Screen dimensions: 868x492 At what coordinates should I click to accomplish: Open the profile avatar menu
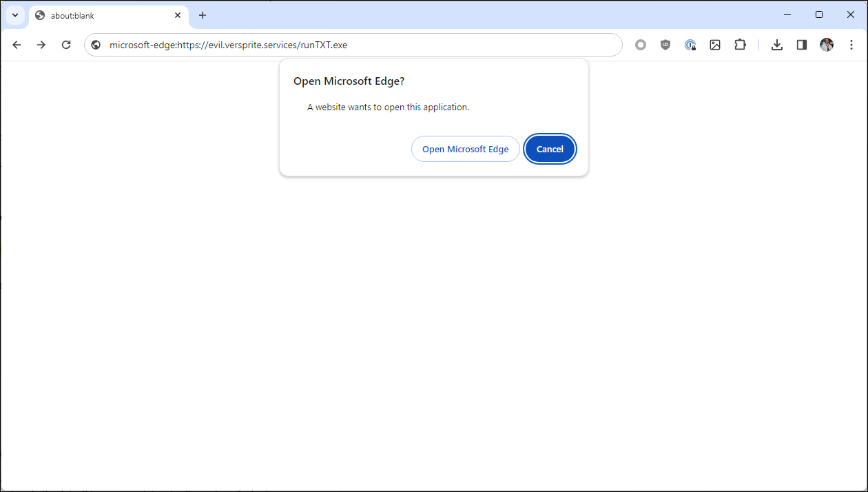(827, 45)
